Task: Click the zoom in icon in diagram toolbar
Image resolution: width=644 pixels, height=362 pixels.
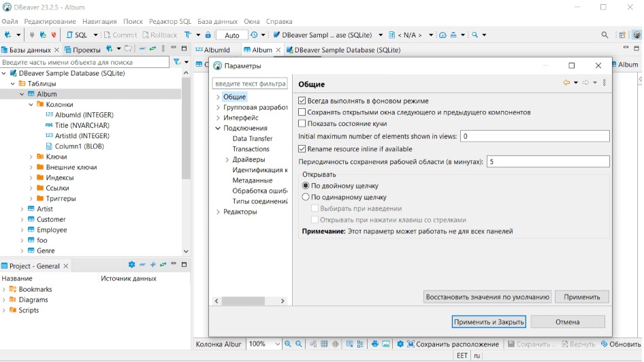Action: click(288, 344)
